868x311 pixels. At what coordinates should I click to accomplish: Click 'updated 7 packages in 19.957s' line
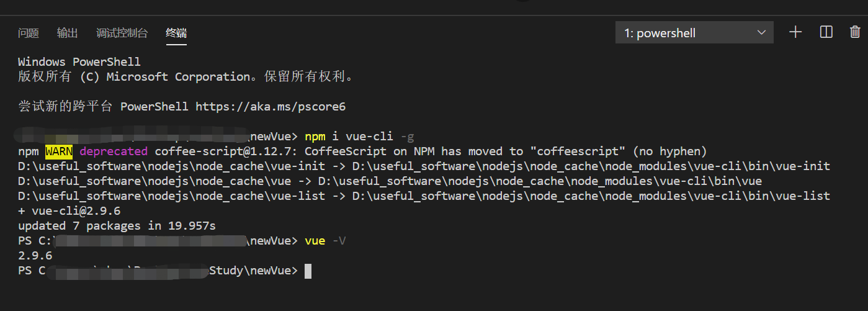117,226
